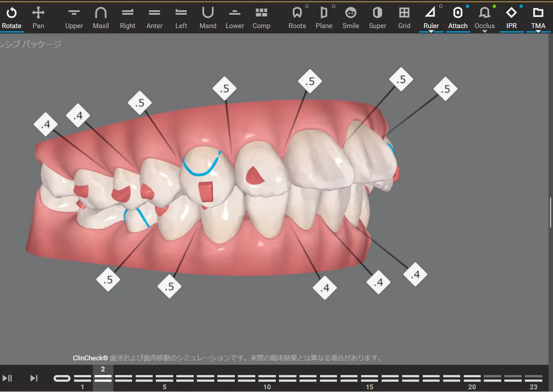Screen dimensions: 553x392
Task: Switch to Upper arch view
Action: click(74, 17)
